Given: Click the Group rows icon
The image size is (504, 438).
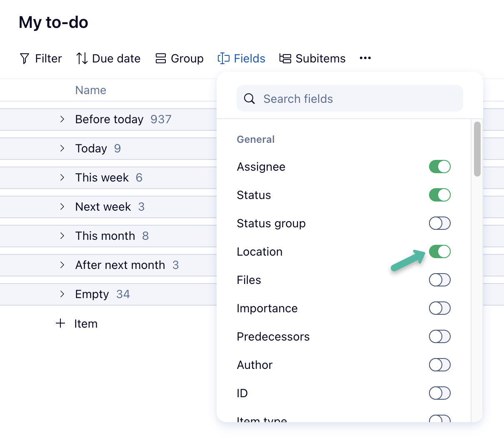Looking at the screenshot, I should click(161, 58).
